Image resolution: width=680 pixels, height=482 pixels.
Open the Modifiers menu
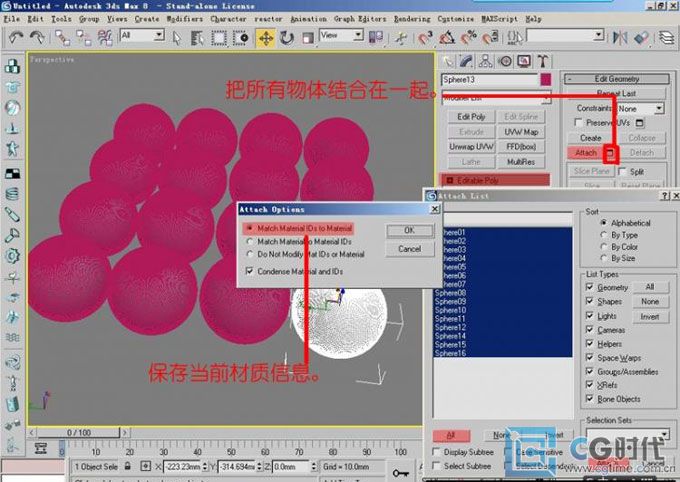pos(184,19)
